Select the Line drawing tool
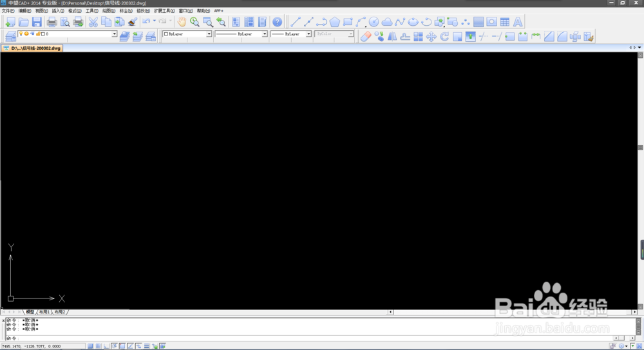Viewport: 644px width, 350px height. pyautogui.click(x=296, y=22)
